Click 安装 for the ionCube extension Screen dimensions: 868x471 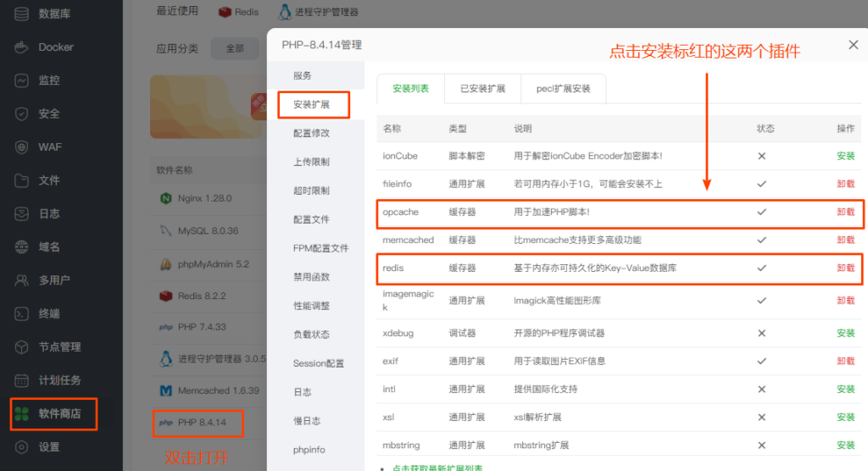(x=846, y=156)
